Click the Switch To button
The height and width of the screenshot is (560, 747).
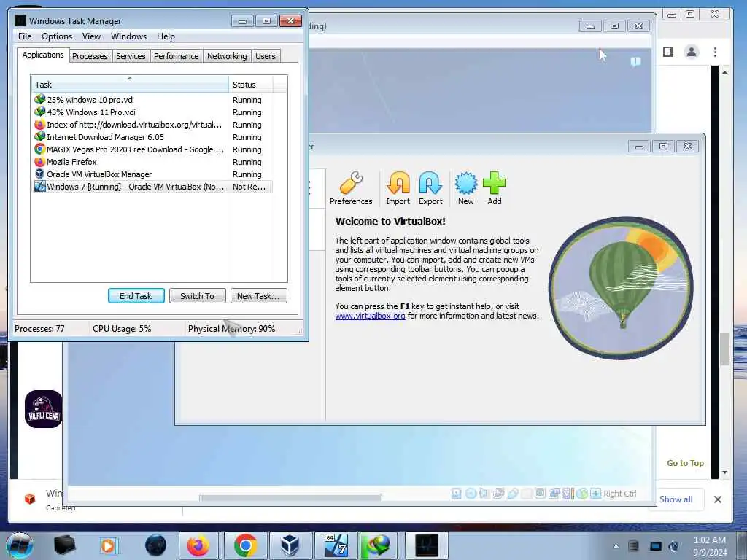pos(197,296)
